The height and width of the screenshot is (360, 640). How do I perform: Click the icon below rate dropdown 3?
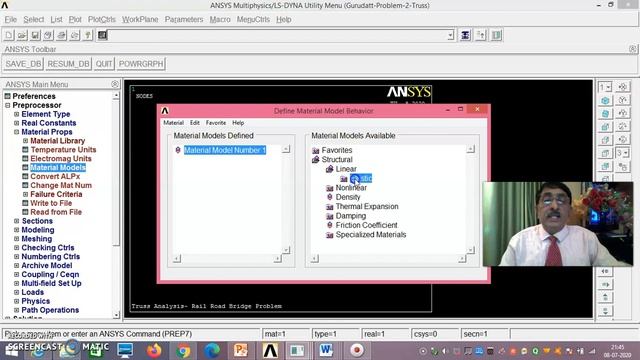pos(622,167)
